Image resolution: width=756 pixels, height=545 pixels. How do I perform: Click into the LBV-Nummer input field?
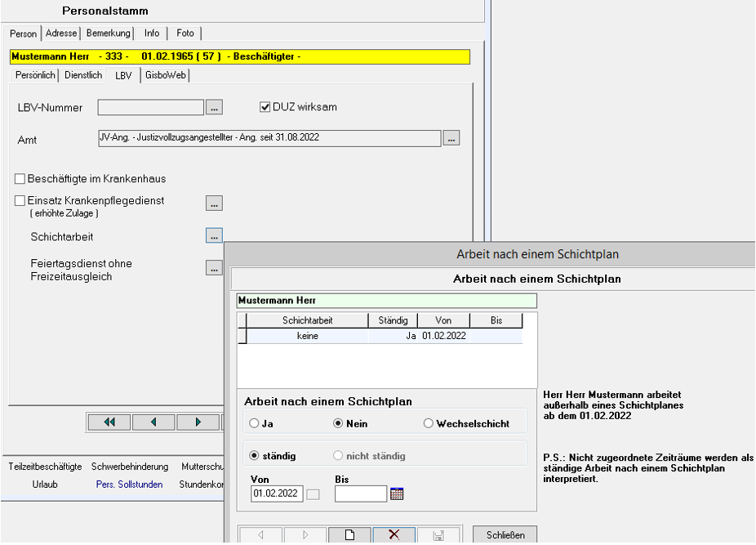[x=151, y=107]
